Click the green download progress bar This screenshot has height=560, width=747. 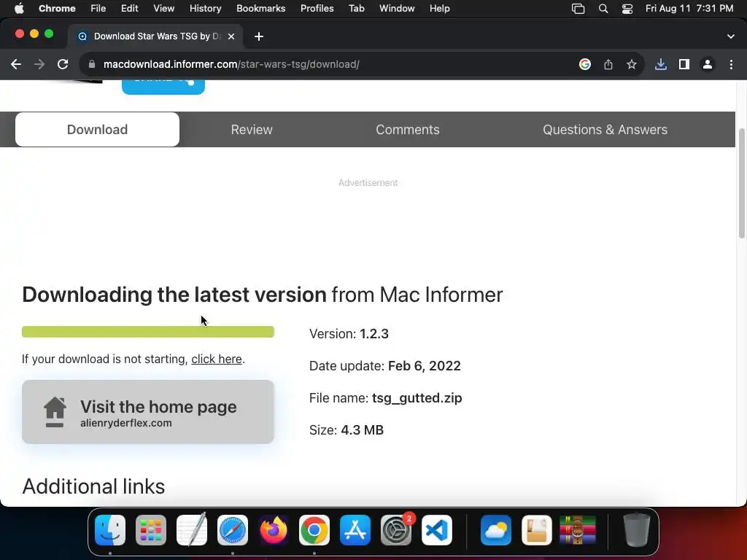point(147,332)
